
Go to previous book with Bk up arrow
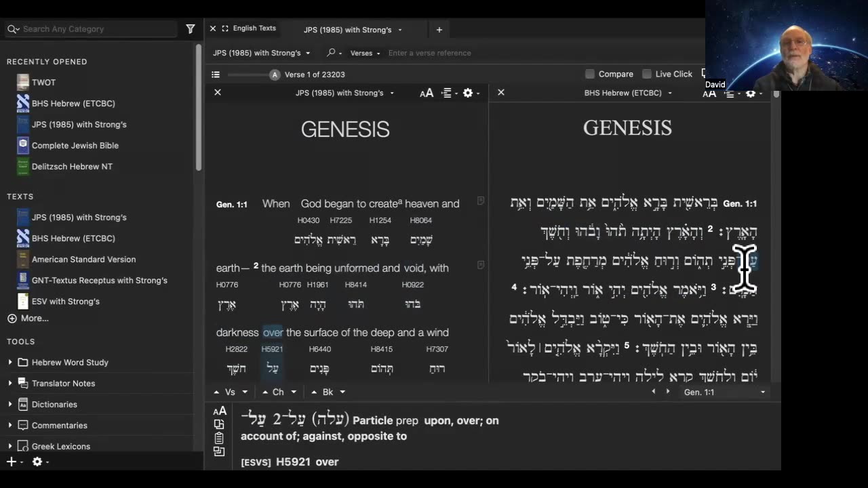315,392
